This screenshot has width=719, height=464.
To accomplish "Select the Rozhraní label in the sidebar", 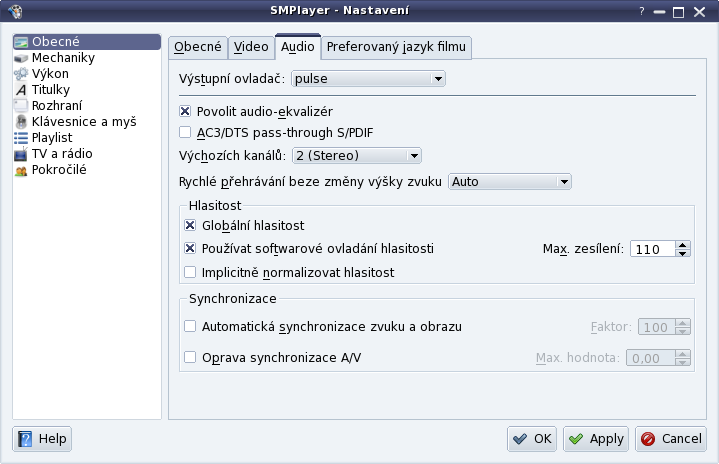I will tap(57, 106).
